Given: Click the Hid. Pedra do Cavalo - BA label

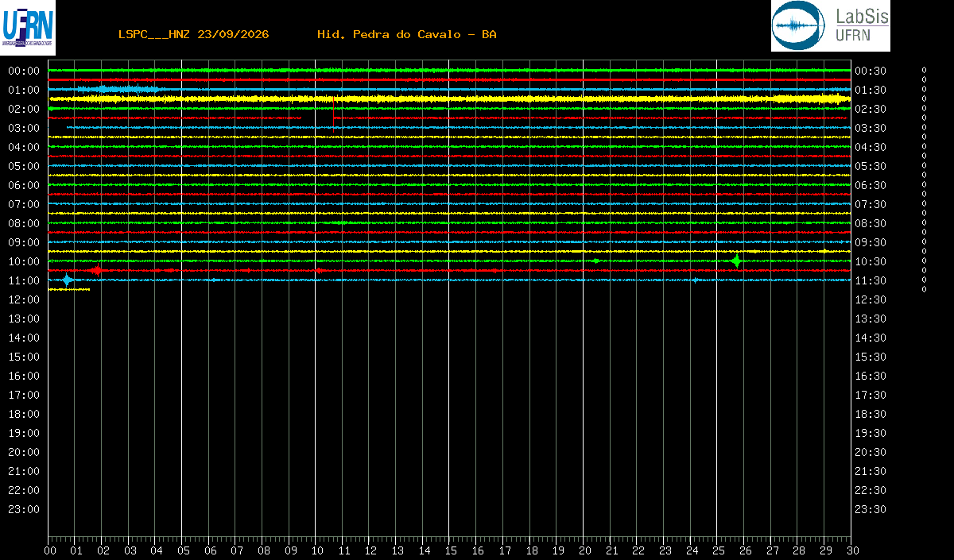Looking at the screenshot, I should 407,34.
